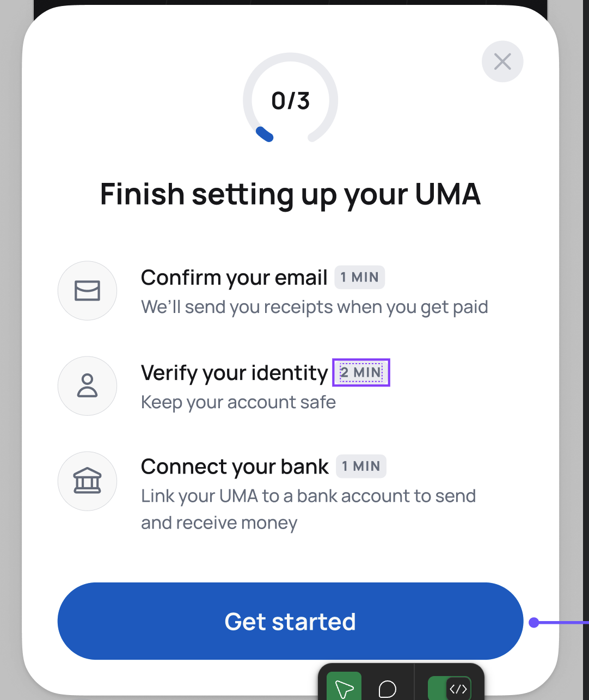Image resolution: width=589 pixels, height=700 pixels.
Task: Select the comment bubble tool
Action: 387,689
